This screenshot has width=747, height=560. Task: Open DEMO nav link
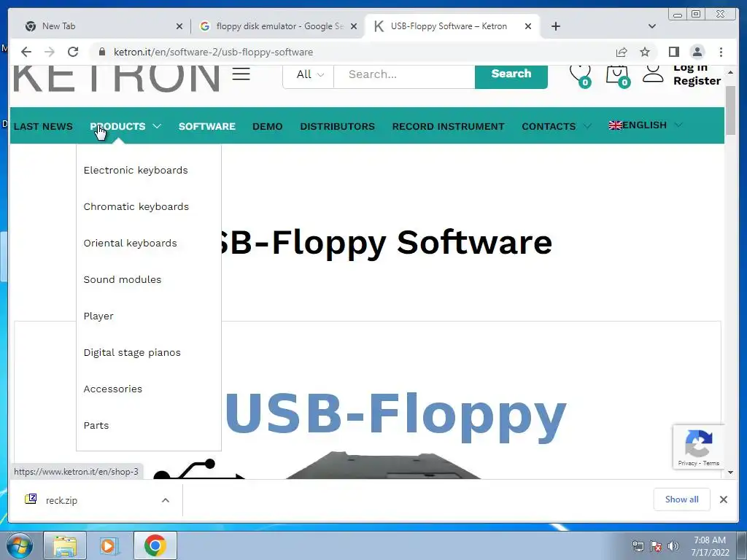pyautogui.click(x=267, y=126)
